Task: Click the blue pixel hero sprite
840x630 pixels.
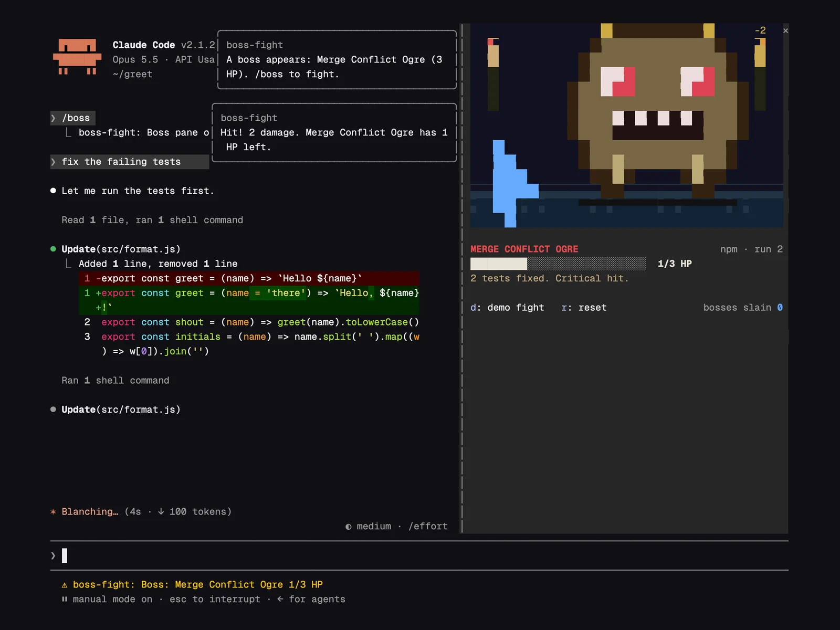Action: pos(515,183)
